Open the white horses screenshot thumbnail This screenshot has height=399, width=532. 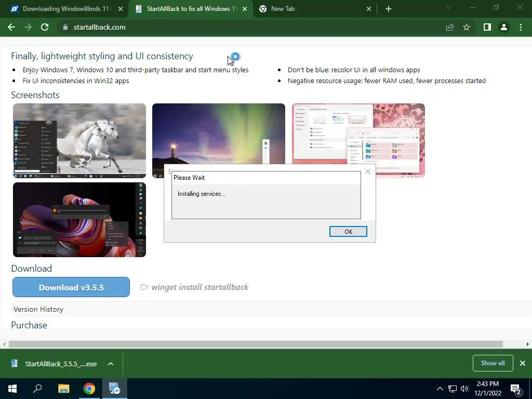79,141
